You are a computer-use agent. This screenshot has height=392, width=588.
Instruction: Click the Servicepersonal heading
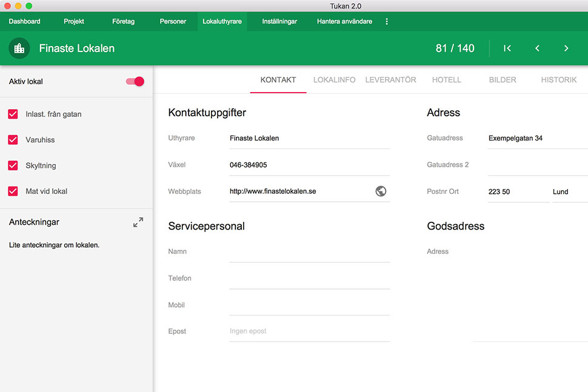206,226
